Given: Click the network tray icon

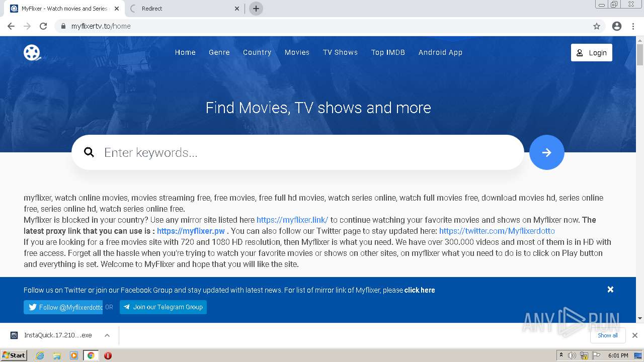Looking at the screenshot, I should tap(584, 355).
